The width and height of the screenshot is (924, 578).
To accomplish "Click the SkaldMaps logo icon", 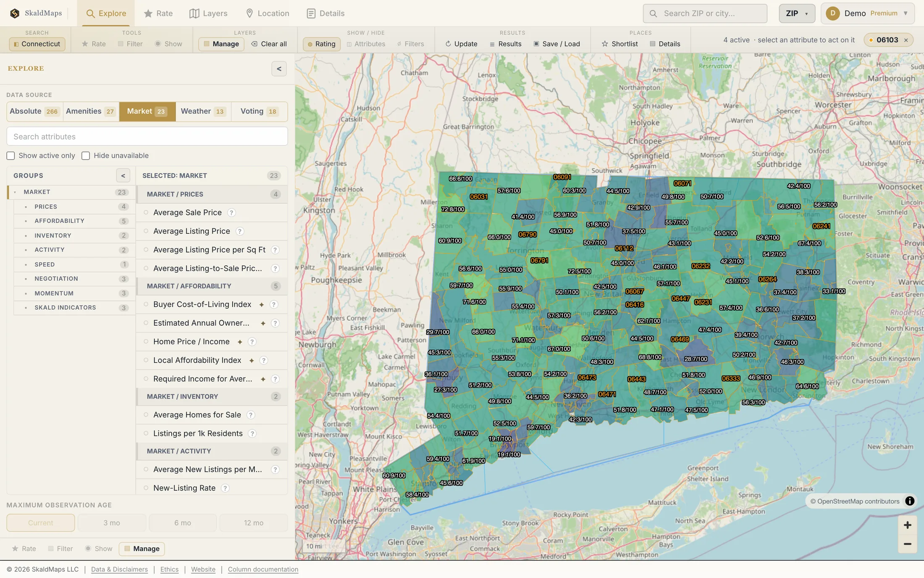I will click(x=15, y=13).
